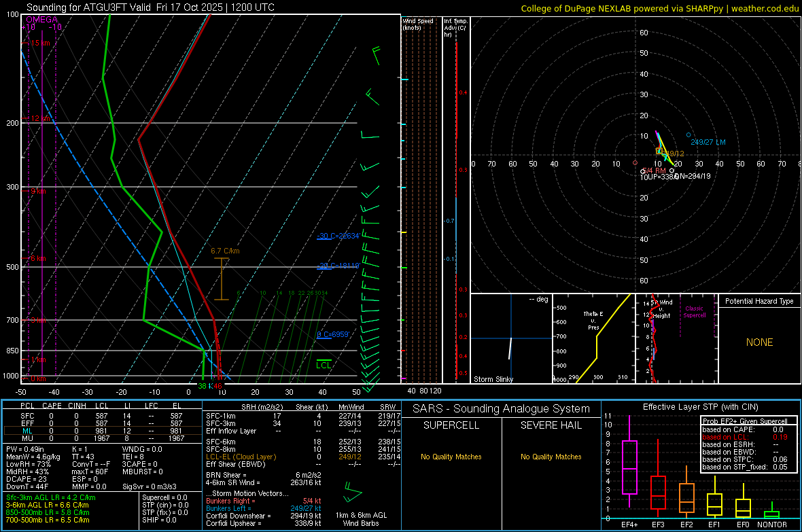Viewport: 802px width, 532px height.
Task: Click the 'Corfidi Downshear = 294/19 kt' line
Action: pyautogui.click(x=264, y=516)
